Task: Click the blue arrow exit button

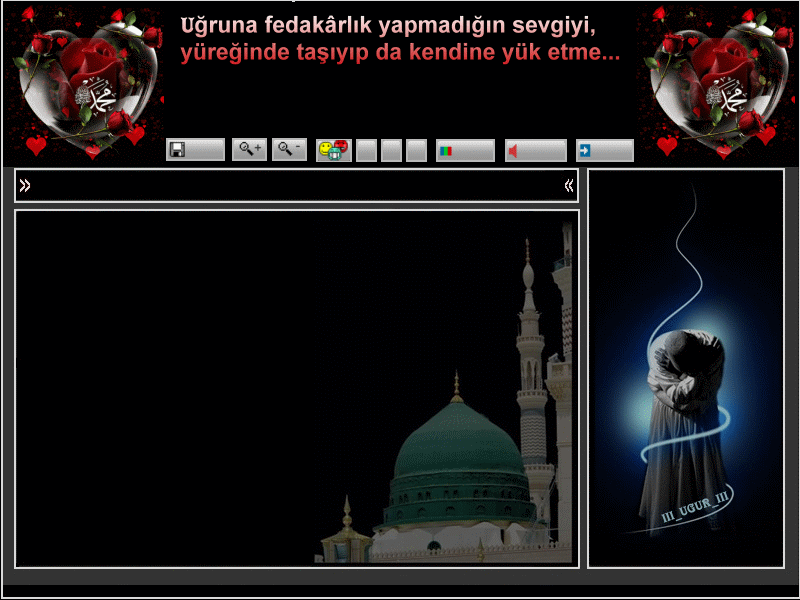Action: 604,151
